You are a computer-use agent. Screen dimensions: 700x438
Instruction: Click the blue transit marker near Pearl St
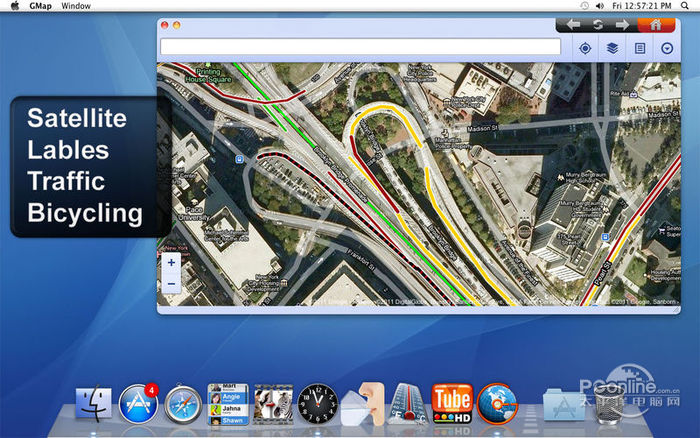click(605, 237)
